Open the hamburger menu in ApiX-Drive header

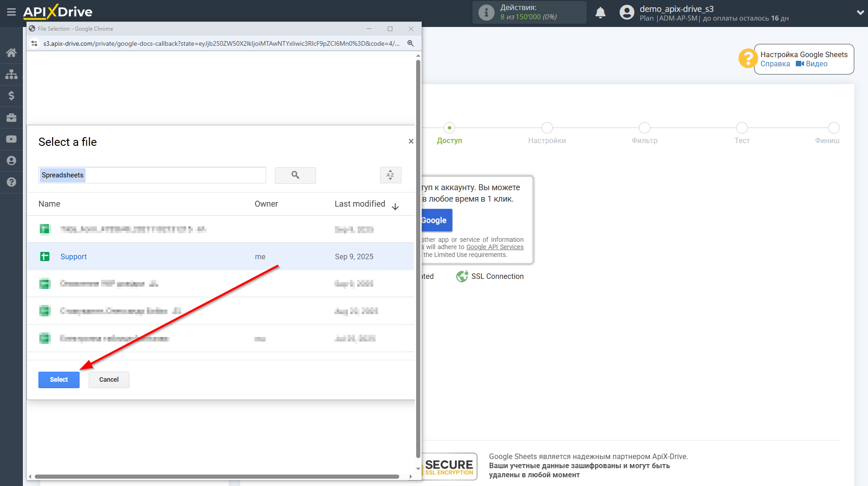coord(11,12)
